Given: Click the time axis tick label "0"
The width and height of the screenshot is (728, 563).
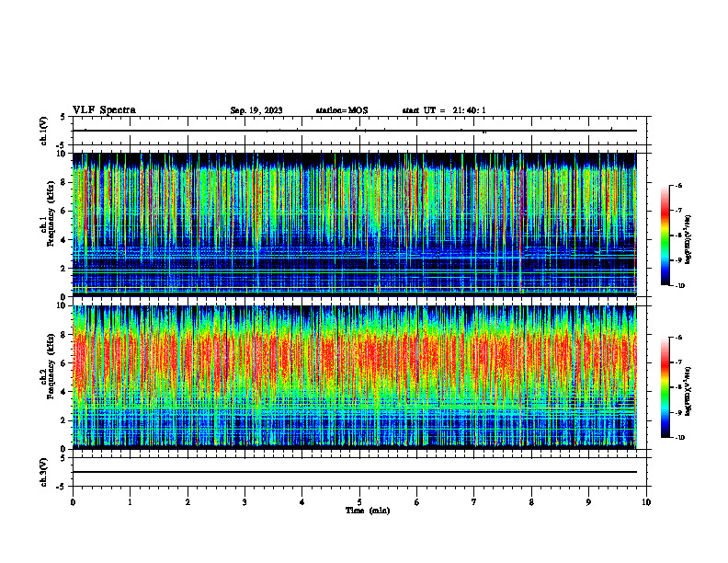Looking at the screenshot, I should point(73,502).
